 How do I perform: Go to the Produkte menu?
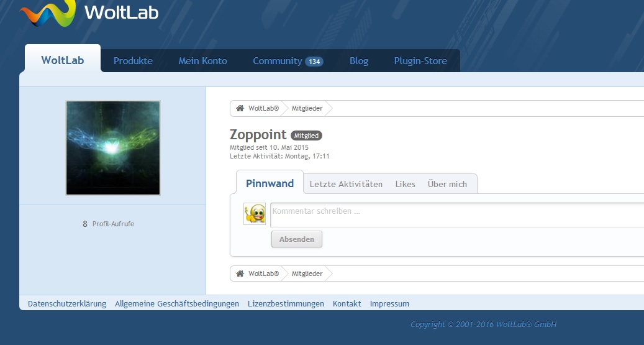click(x=133, y=61)
